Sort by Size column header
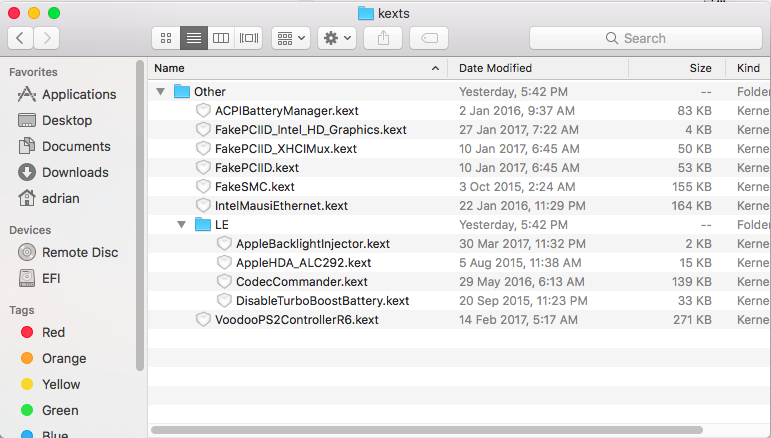Screen dimensions: 771x438 (x=700, y=68)
